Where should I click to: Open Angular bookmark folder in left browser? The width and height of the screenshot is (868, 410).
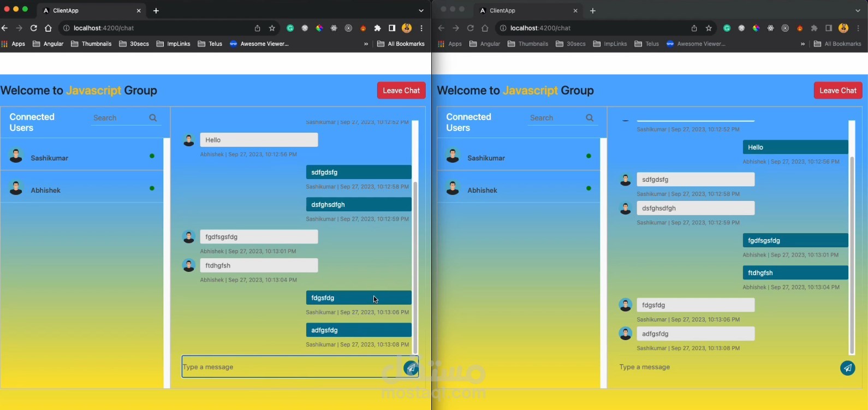pyautogui.click(x=48, y=44)
